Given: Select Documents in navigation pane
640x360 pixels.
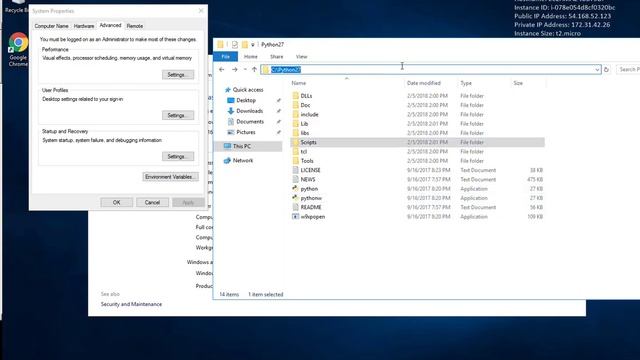Looking at the screenshot, I should 250,121.
